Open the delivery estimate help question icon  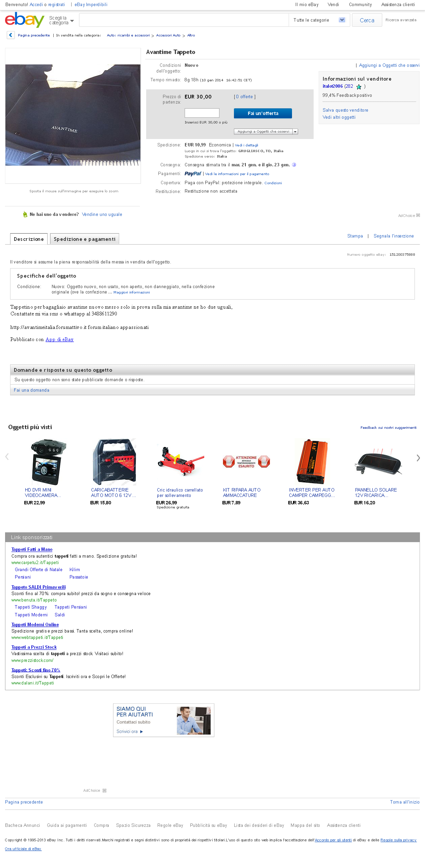(294, 165)
